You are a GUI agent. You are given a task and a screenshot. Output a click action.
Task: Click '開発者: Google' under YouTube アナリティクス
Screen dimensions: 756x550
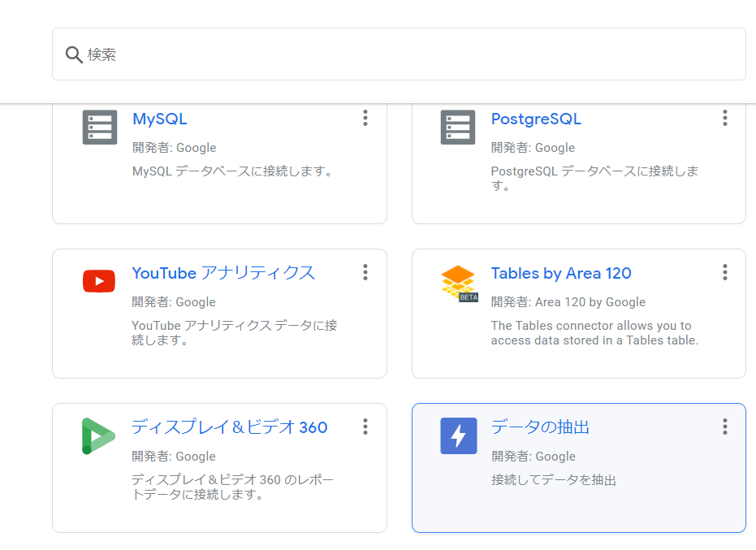tap(174, 302)
